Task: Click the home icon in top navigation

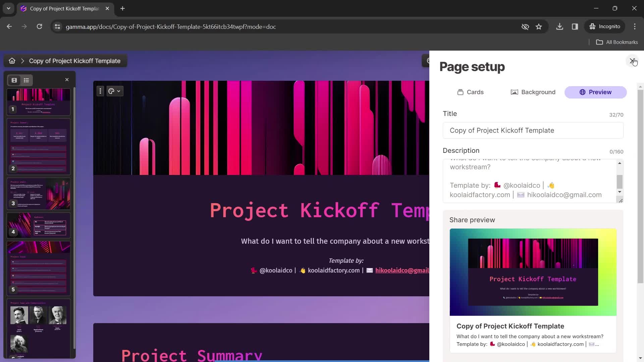Action: click(11, 61)
